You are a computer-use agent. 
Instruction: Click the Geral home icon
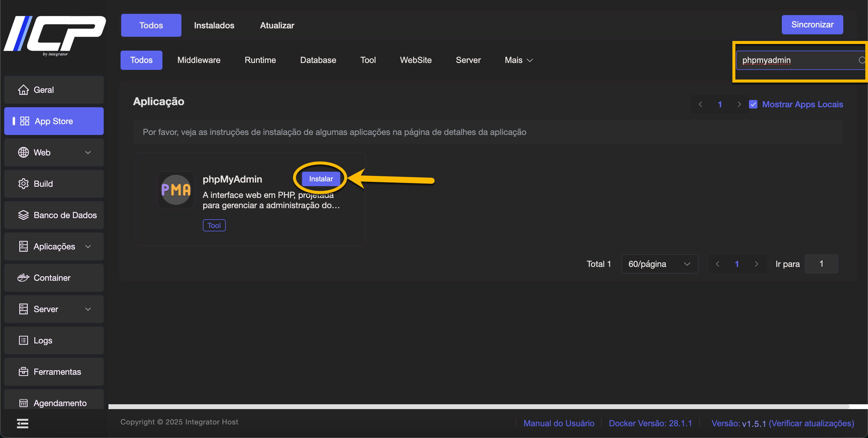point(23,90)
